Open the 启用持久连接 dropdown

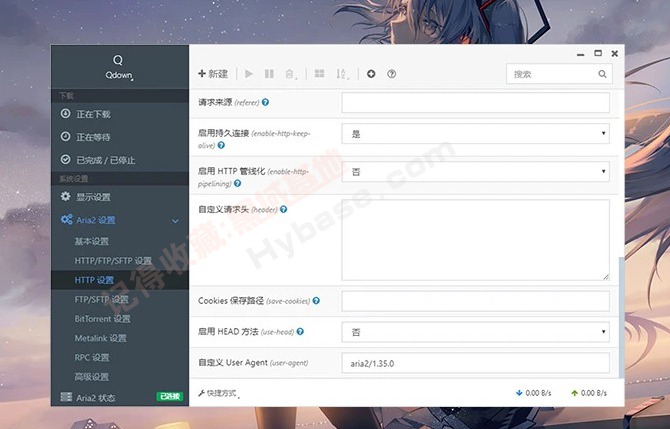point(475,133)
